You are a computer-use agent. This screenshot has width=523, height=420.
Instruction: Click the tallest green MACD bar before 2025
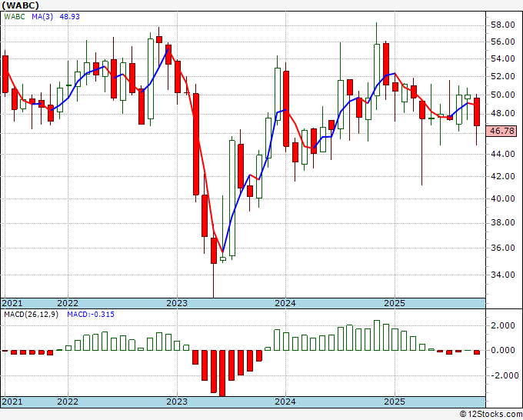[377, 335]
